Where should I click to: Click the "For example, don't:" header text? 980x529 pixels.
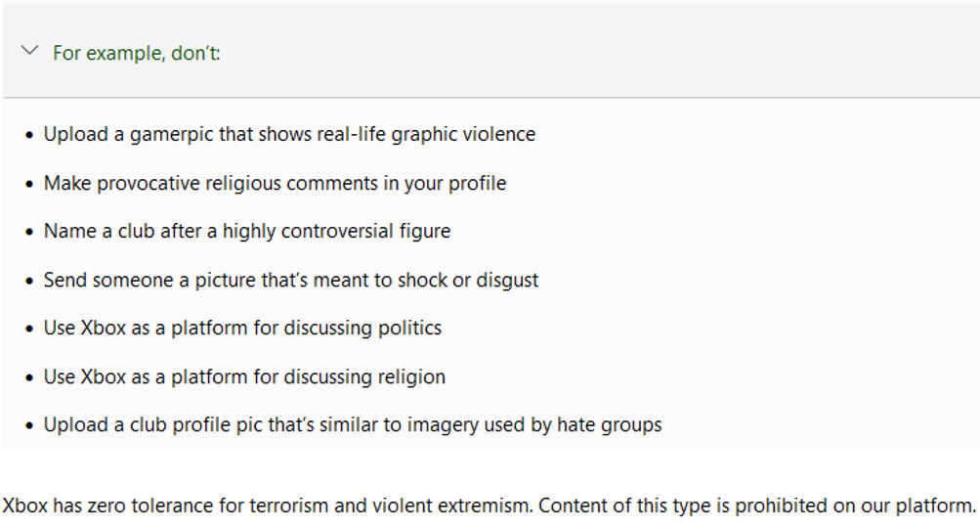pos(137,53)
